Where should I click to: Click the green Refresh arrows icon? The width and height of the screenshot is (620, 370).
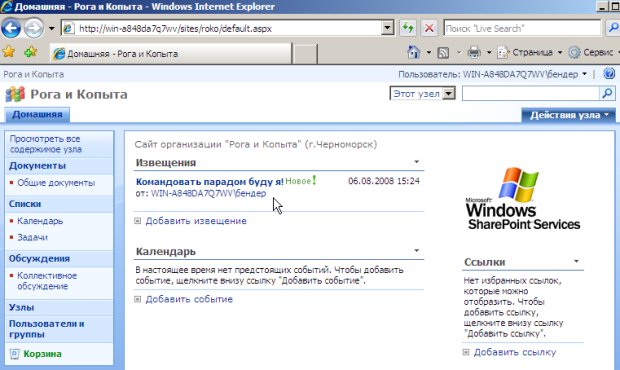[408, 28]
